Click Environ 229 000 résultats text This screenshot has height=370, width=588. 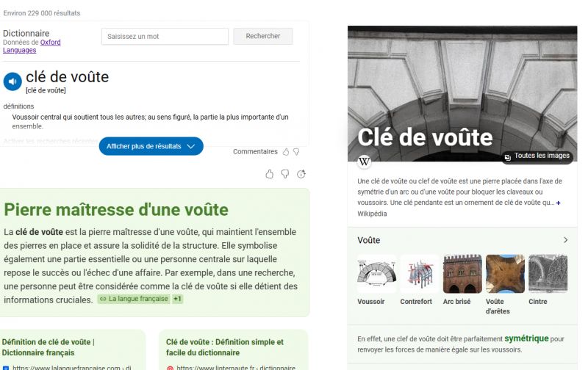tap(42, 13)
